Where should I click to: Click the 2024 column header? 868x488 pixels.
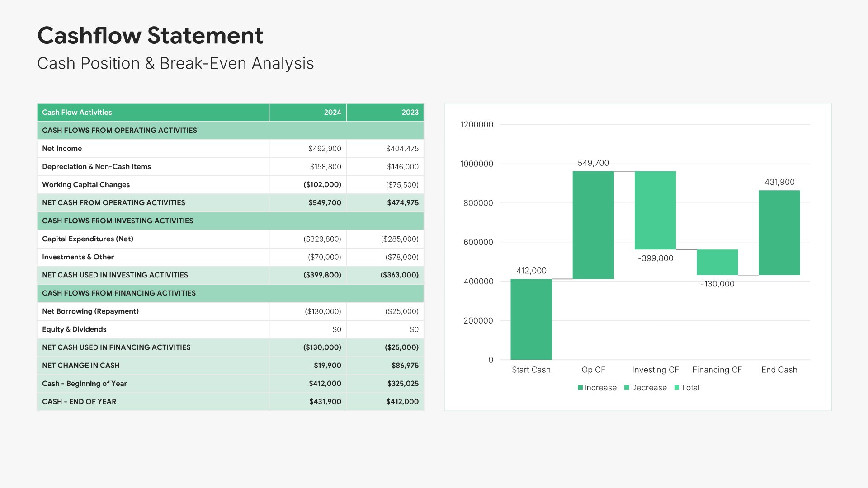click(332, 113)
